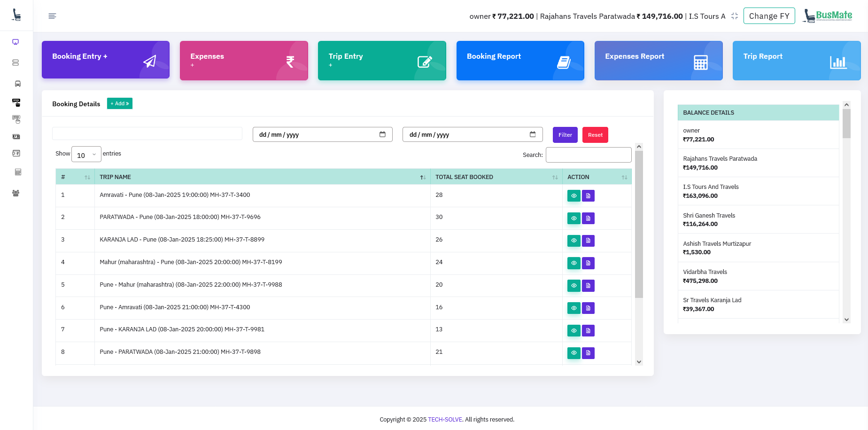
Task: Click the Search input field
Action: 588,155
